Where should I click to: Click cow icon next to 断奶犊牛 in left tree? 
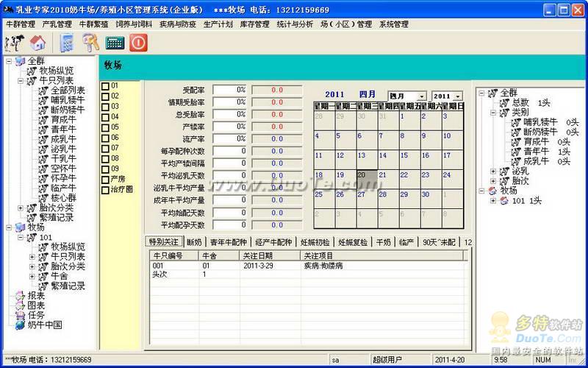pyautogui.click(x=43, y=110)
